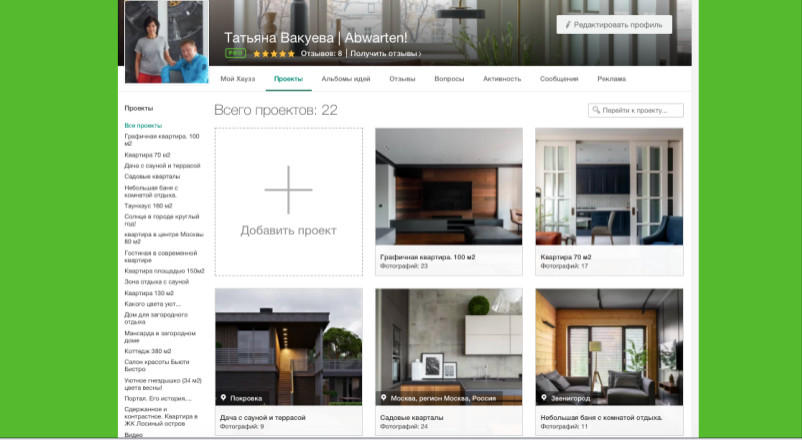Open the Садовые кварталы project thumbnail

point(449,347)
